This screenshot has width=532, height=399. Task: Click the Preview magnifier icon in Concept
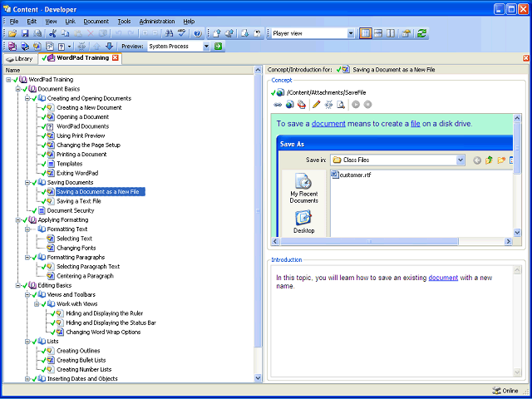(340, 105)
